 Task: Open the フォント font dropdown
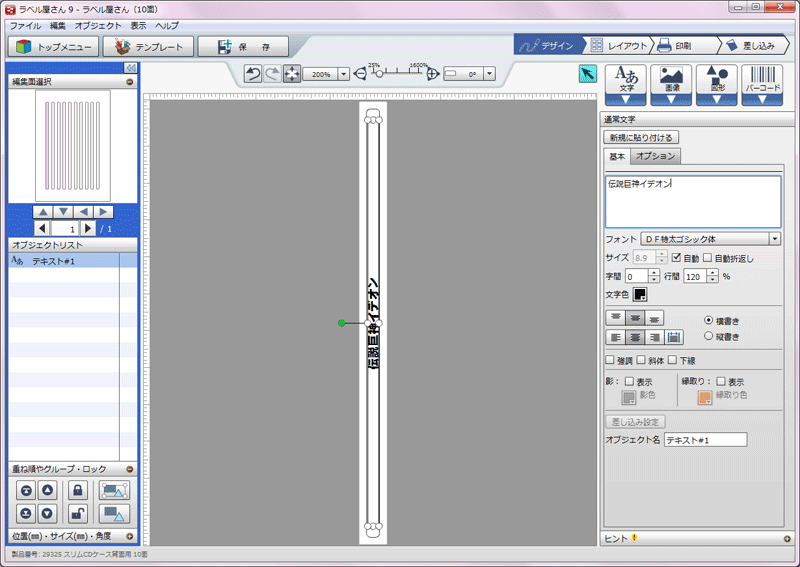(x=775, y=239)
